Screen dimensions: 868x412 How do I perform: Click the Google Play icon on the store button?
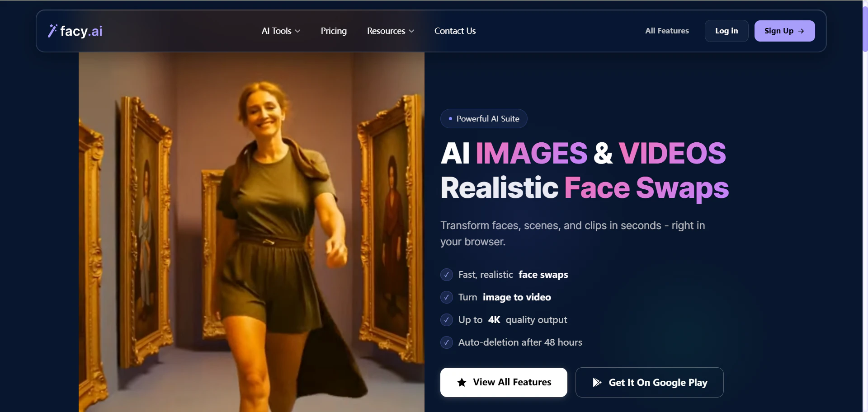click(596, 382)
